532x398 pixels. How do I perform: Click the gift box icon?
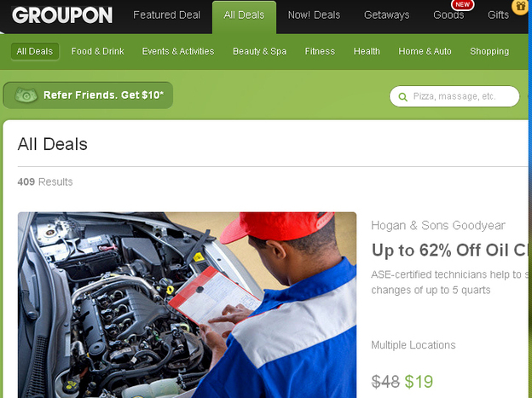coord(520,7)
